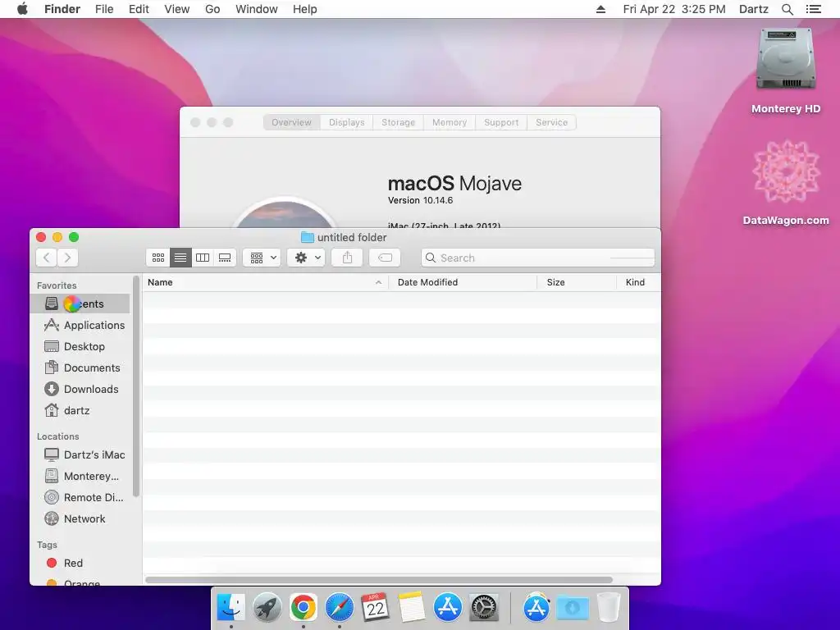Open Downloads in the Finder sidebar

point(81,390)
